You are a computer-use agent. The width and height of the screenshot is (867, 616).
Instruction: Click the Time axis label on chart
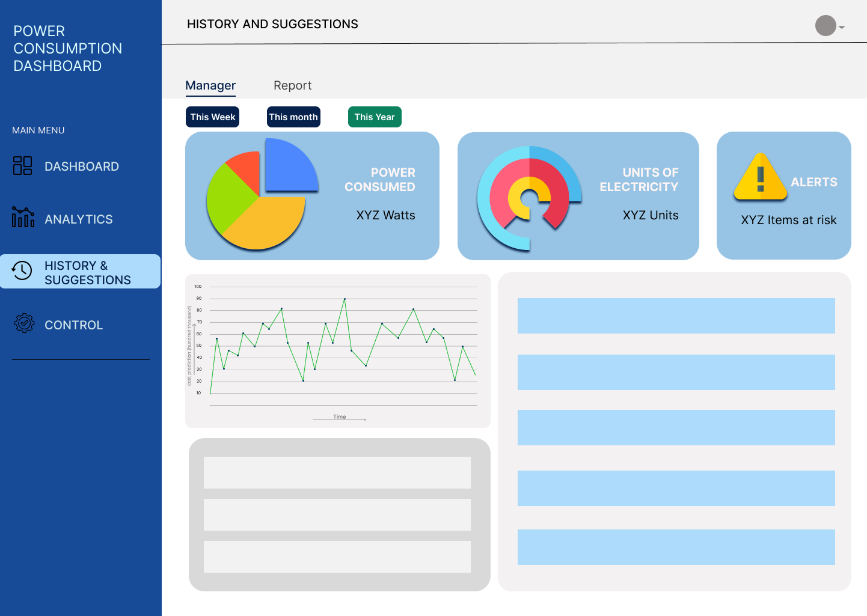click(340, 416)
